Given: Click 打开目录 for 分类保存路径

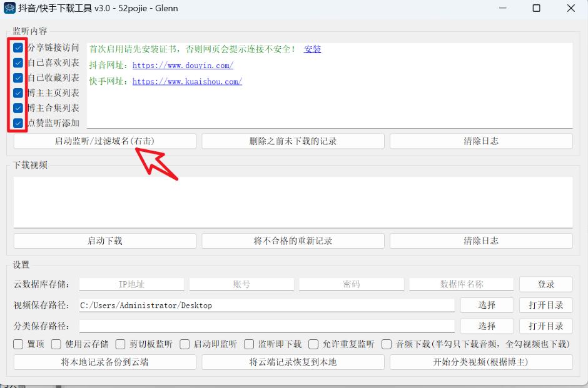Looking at the screenshot, I should click(x=546, y=326).
